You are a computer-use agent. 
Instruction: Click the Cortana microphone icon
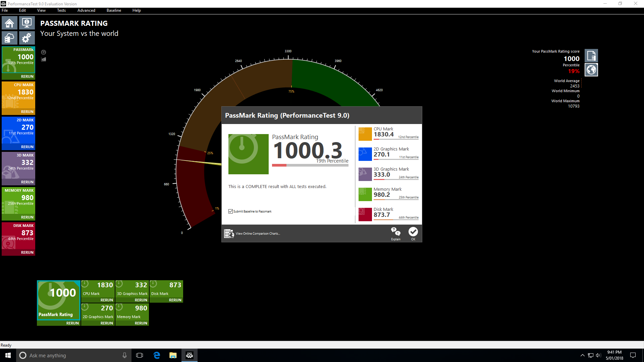[124, 355]
